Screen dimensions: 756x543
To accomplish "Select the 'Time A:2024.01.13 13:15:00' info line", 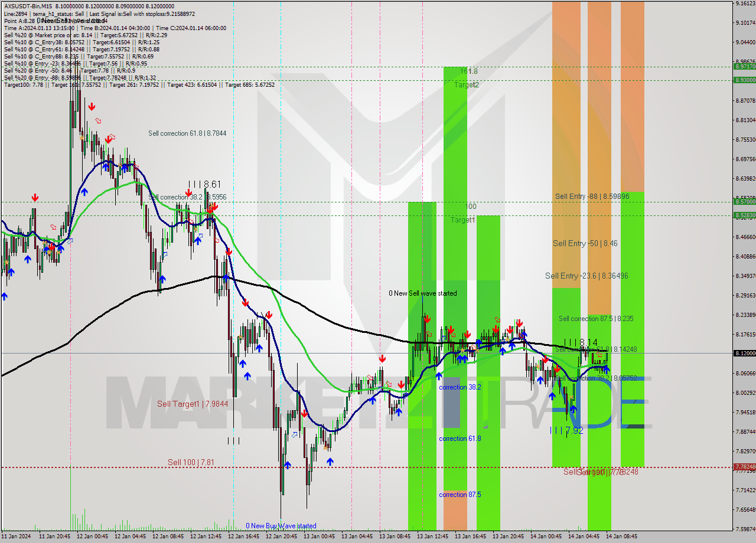I will click(x=115, y=28).
